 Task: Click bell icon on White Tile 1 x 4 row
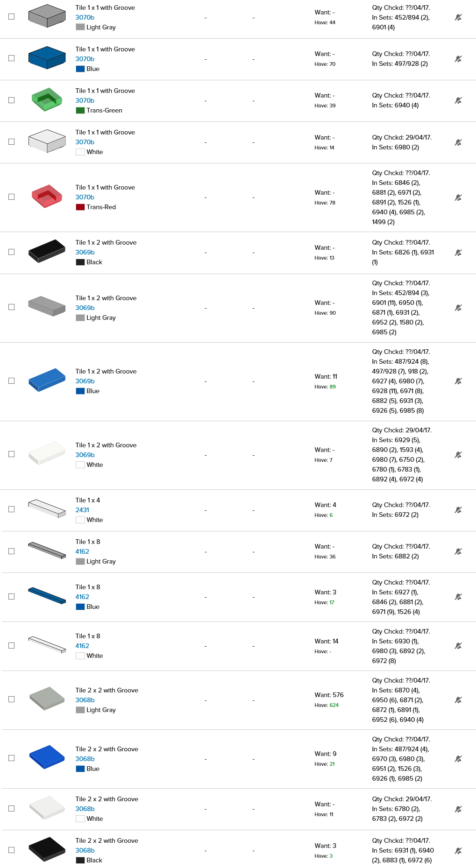coord(458,510)
